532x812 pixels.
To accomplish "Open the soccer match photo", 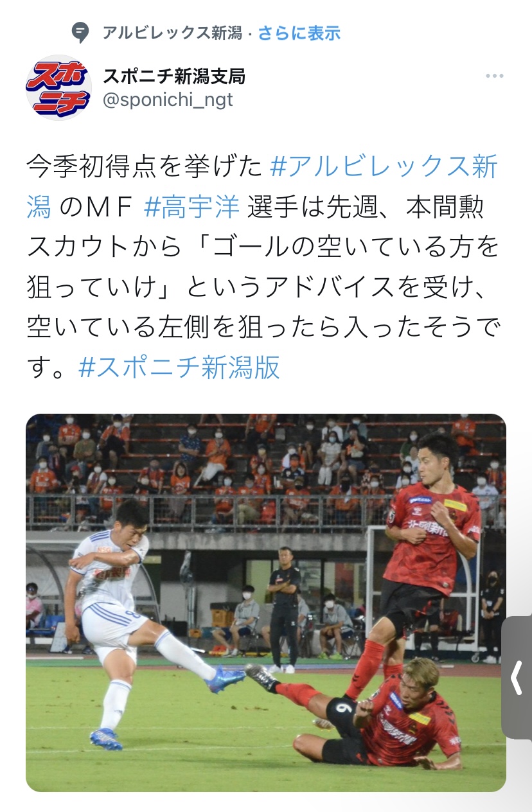I will [266, 603].
